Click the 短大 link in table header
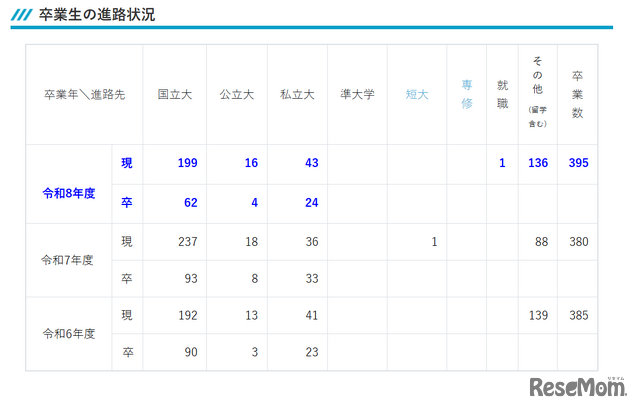Viewport: 640px width, 410px height. pyautogui.click(x=417, y=94)
